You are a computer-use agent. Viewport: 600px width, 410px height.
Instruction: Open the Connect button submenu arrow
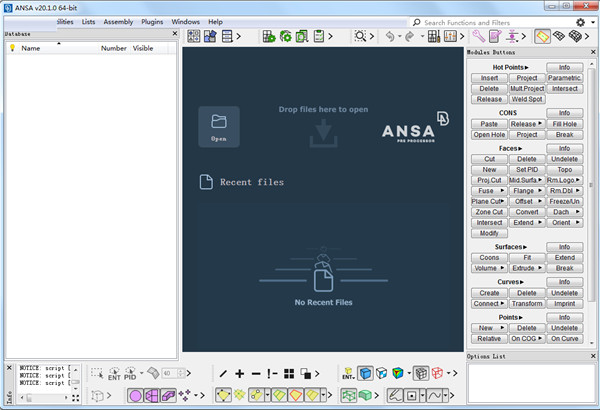point(502,303)
